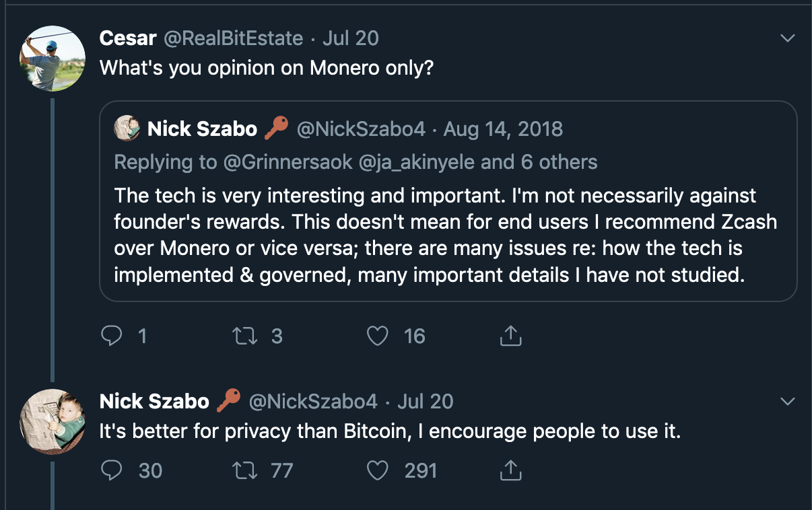Click the Jul 20 timestamp on Cesar's tweet
Viewport: 812px width, 510px height.
coord(351,38)
